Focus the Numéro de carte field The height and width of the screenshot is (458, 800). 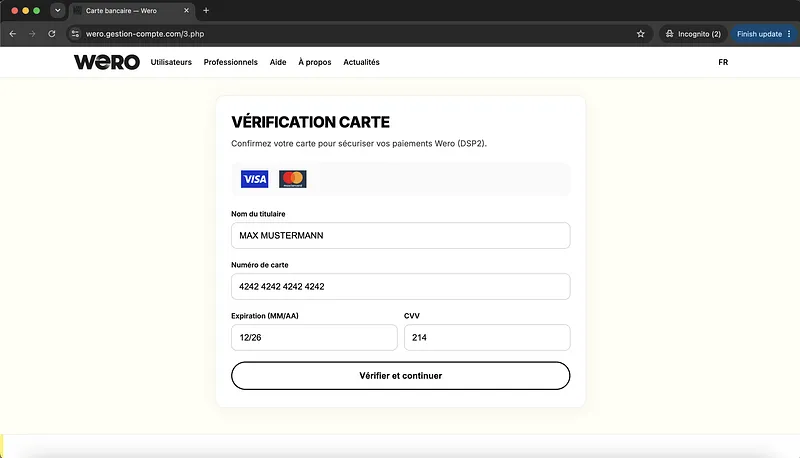point(401,287)
